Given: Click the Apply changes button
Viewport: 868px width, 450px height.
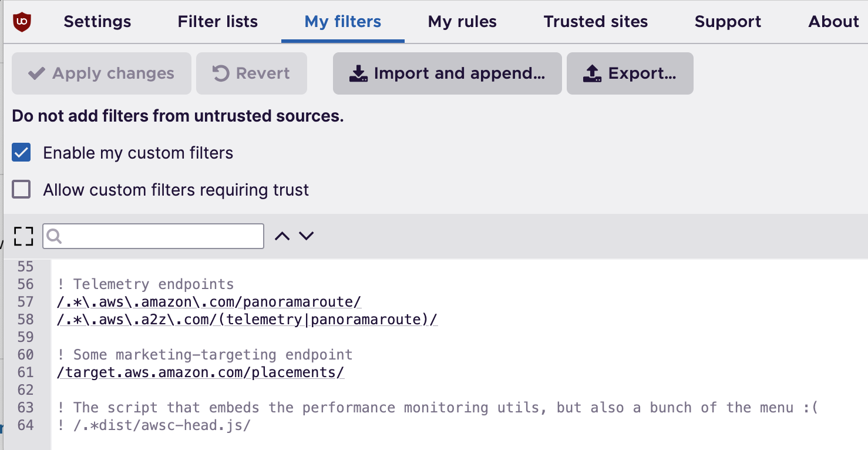Looking at the screenshot, I should pyautogui.click(x=102, y=73).
